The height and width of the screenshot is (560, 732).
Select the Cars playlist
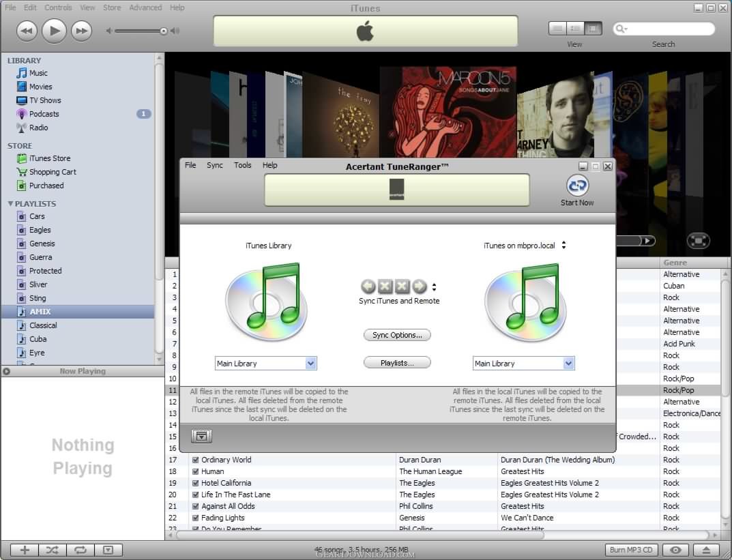[37, 216]
